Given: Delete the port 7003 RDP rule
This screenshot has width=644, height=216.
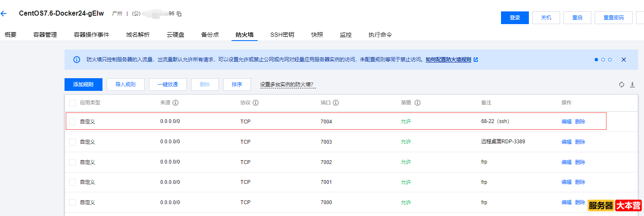Looking at the screenshot, I should [580, 142].
